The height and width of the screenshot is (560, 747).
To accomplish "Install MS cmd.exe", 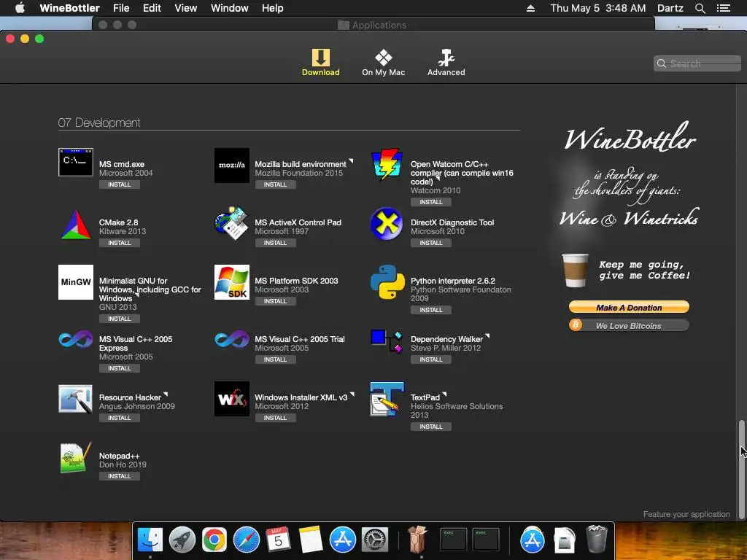I will pyautogui.click(x=119, y=184).
